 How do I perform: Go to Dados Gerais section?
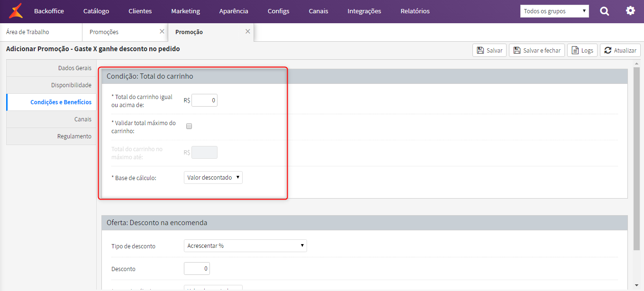click(51, 68)
